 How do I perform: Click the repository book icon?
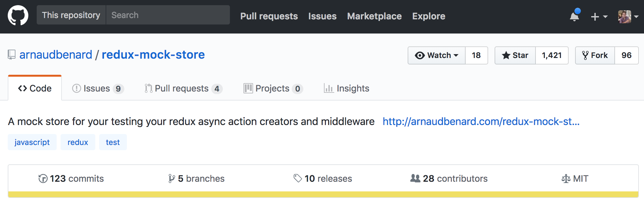12,55
